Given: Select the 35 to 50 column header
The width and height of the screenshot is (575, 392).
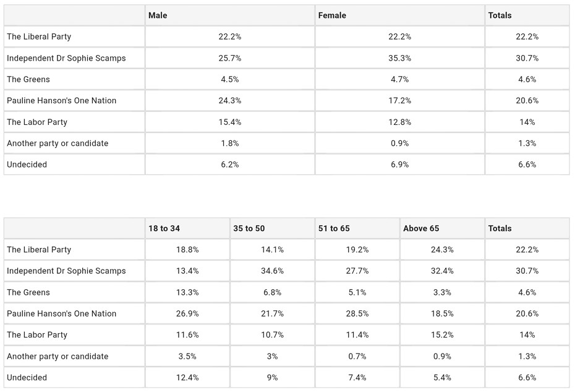Looking at the screenshot, I should click(249, 228).
